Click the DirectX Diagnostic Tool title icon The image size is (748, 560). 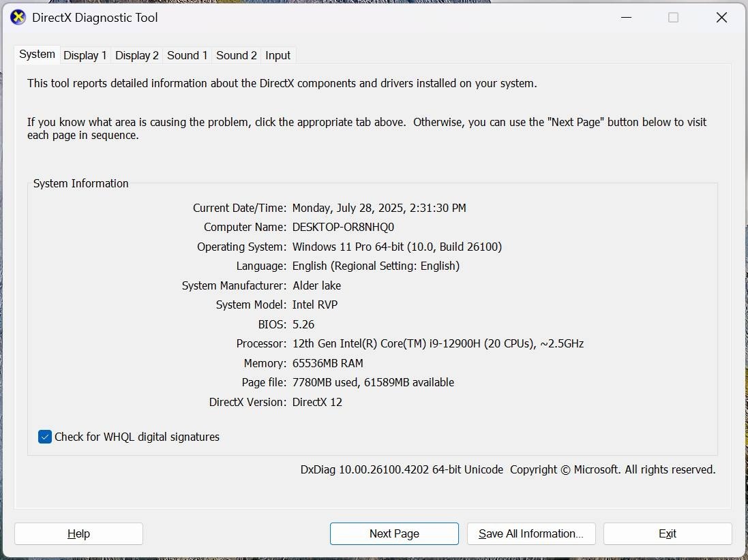[18, 18]
